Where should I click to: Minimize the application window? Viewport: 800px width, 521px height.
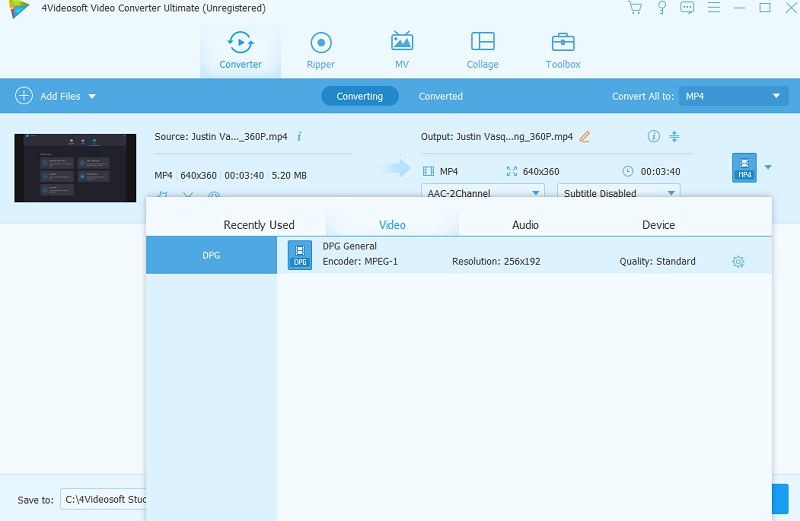(739, 8)
